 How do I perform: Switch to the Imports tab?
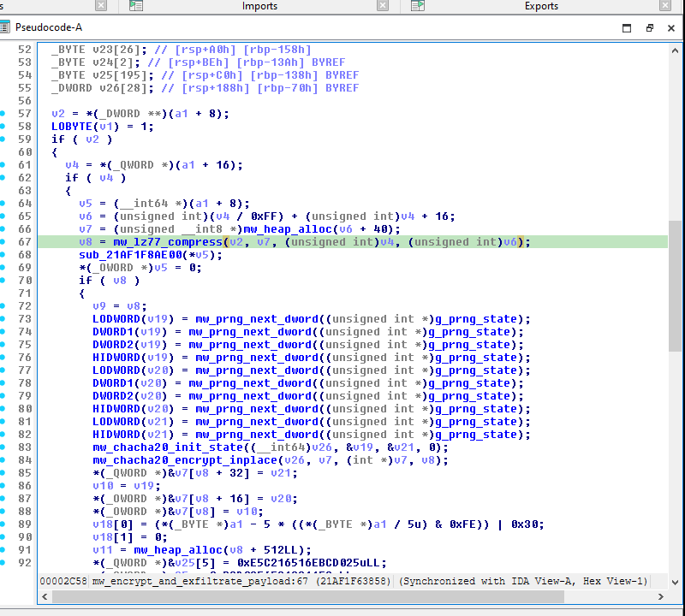259,7
